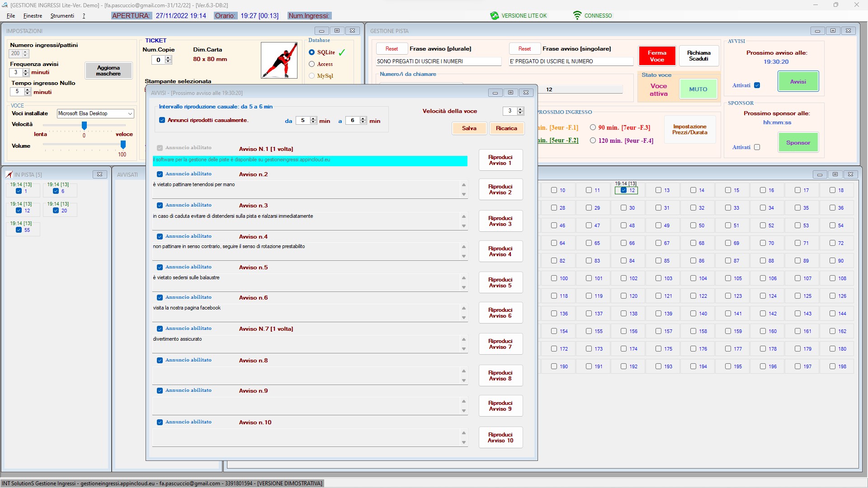Image resolution: width=868 pixels, height=488 pixels.
Task: Select the Access database radio button
Action: (x=311, y=64)
